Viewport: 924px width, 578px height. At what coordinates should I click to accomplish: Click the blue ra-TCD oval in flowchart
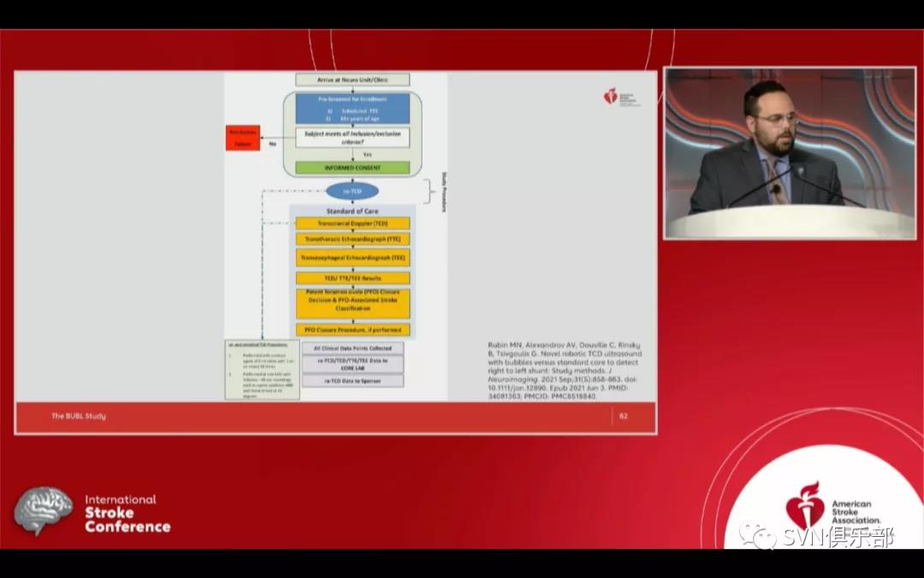[x=352, y=191]
